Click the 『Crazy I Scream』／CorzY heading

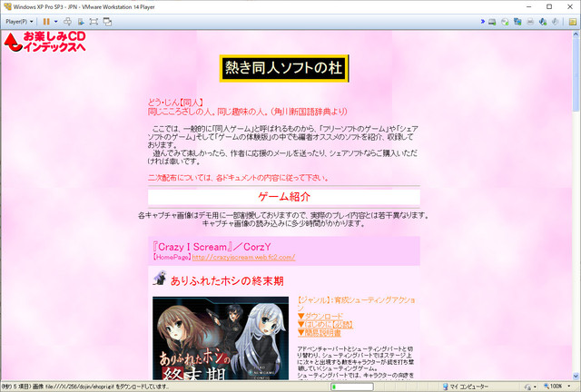212,247
